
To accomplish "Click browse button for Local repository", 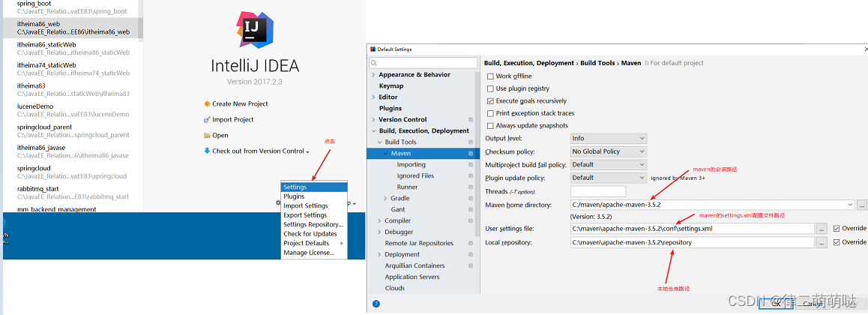I will tap(822, 242).
